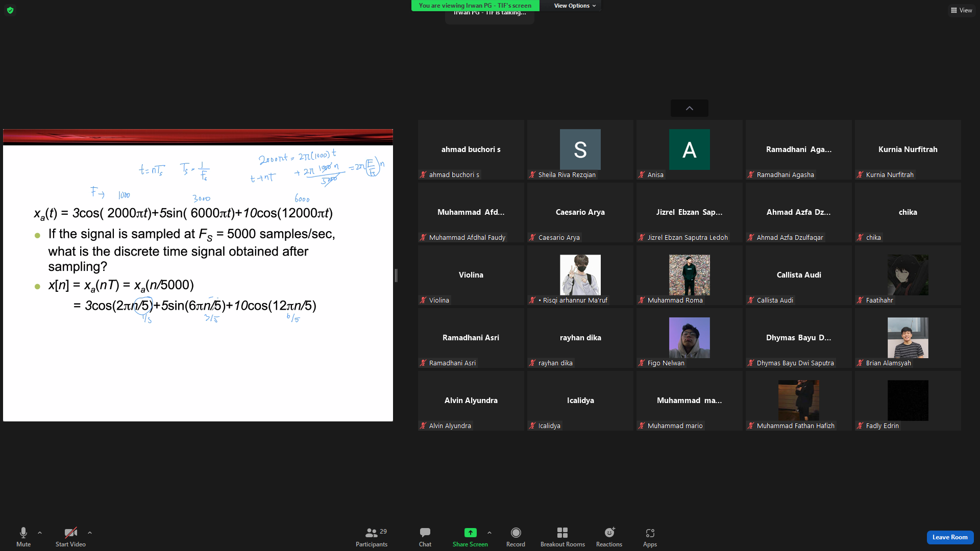Viewport: 980px width, 551px height.
Task: Collapse gallery with the up chevron
Action: tap(690, 108)
